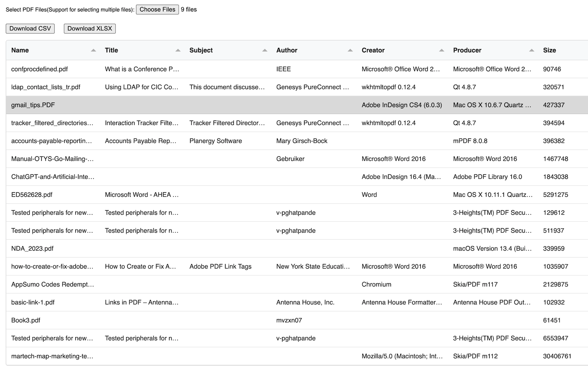This screenshot has width=588, height=368.
Task: Toggle the Subject column sort arrow
Action: [265, 50]
